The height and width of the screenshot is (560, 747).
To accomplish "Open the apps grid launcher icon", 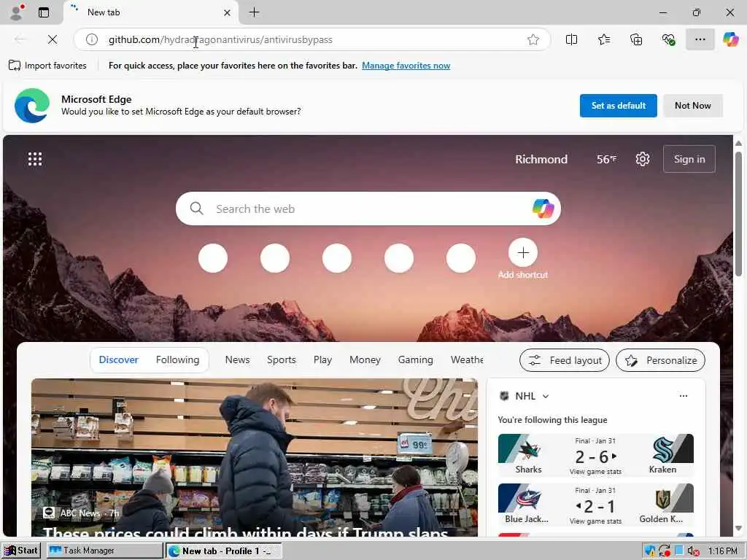I will coord(35,159).
